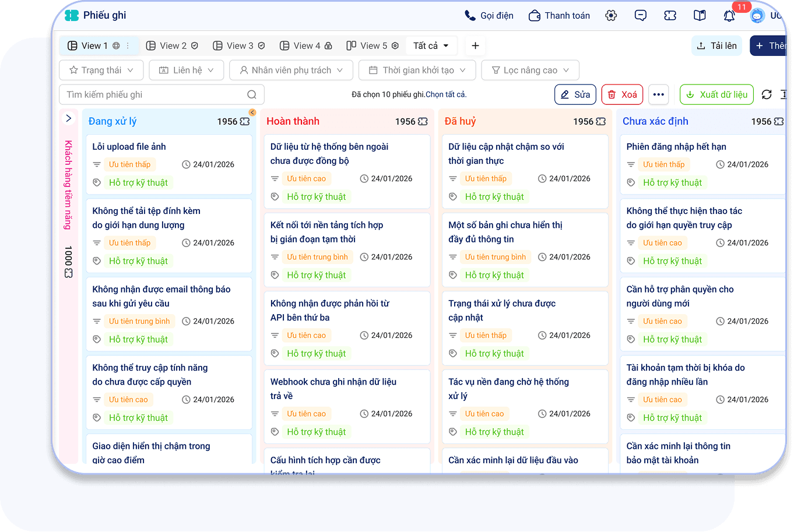Viewport: 794px width, 532px height.
Task: Open notifications bell with 11 badge
Action: point(729,16)
